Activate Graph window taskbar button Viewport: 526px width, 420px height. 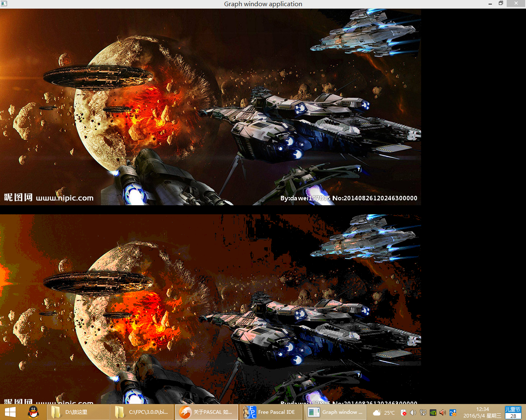point(335,412)
